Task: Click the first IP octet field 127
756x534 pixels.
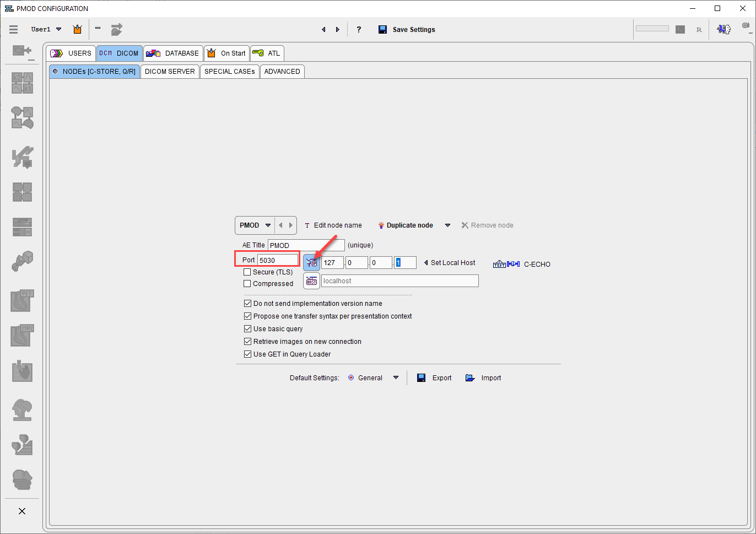Action: (332, 263)
